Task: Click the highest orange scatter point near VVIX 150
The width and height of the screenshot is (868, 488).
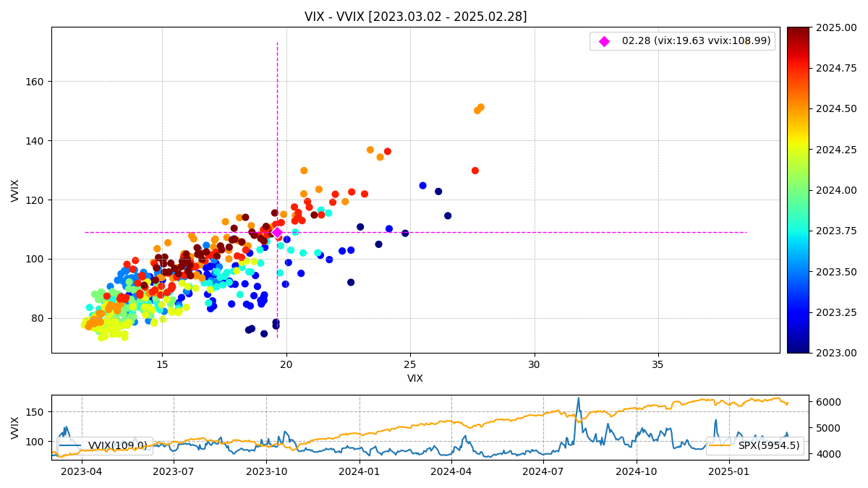Action: 480,108
